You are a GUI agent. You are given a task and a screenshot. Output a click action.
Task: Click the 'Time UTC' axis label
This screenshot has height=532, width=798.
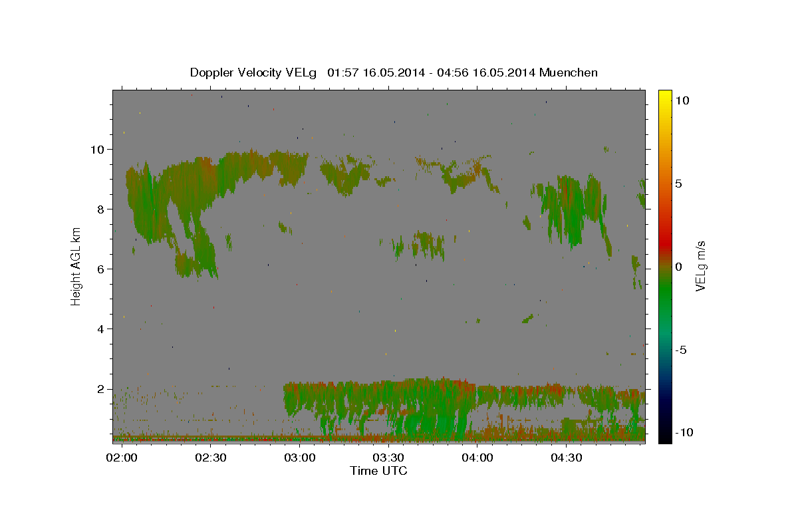[378, 471]
